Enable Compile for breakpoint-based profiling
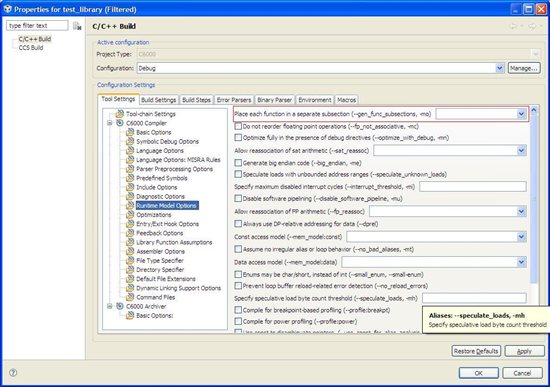This screenshot has height=387, width=550. point(238,310)
